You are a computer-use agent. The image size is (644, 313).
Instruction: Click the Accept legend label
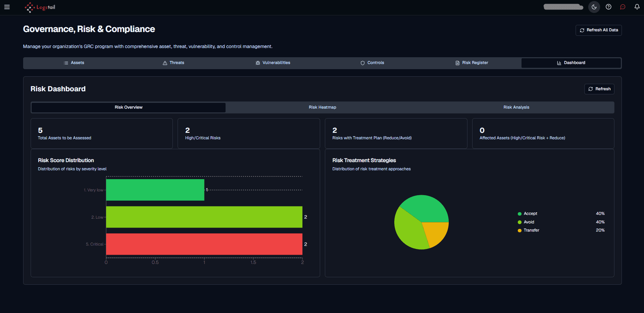(530, 214)
